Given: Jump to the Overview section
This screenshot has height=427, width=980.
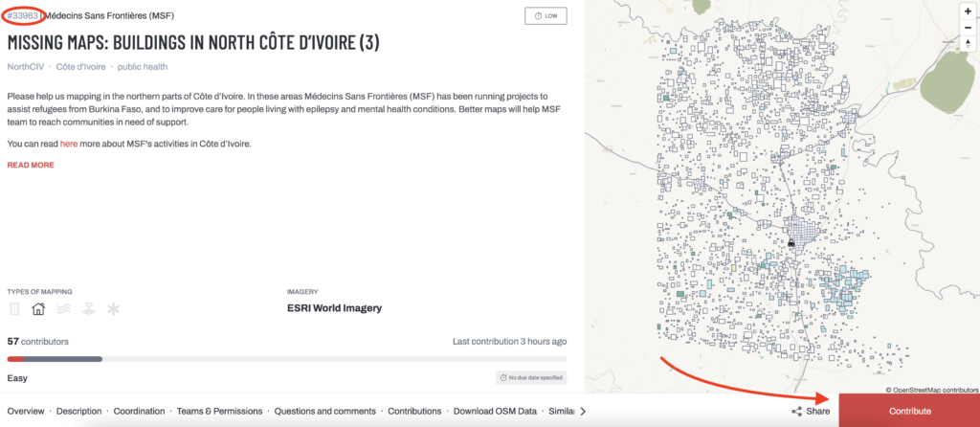Looking at the screenshot, I should tap(26, 412).
